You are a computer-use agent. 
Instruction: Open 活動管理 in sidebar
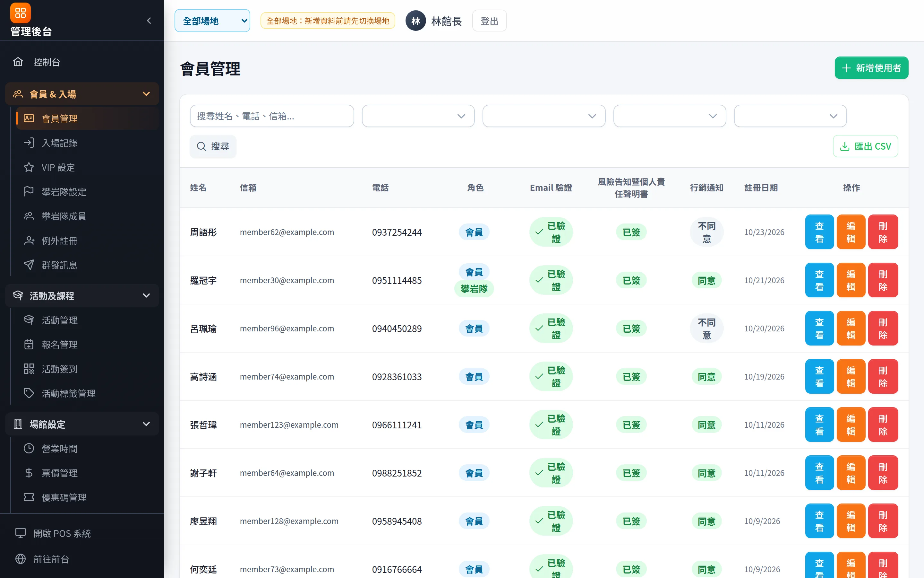(x=87, y=320)
